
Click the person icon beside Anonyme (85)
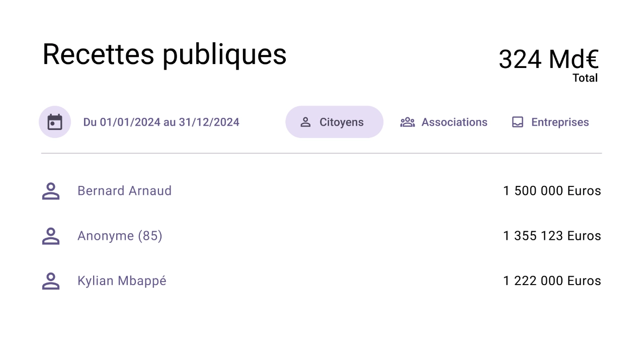[x=51, y=236]
